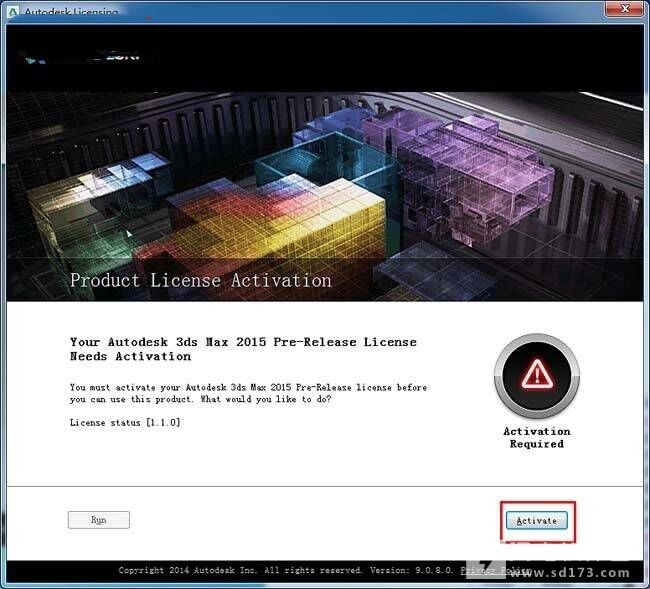Click the Autodesk logo icon in title bar
The height and width of the screenshot is (589, 650).
coord(13,12)
